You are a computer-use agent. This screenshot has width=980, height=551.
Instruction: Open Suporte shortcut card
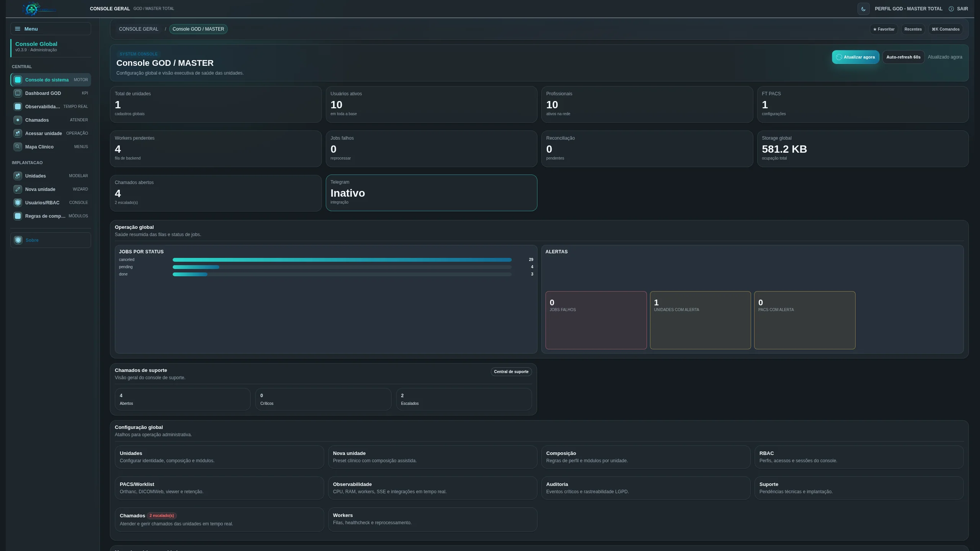pos(859,488)
